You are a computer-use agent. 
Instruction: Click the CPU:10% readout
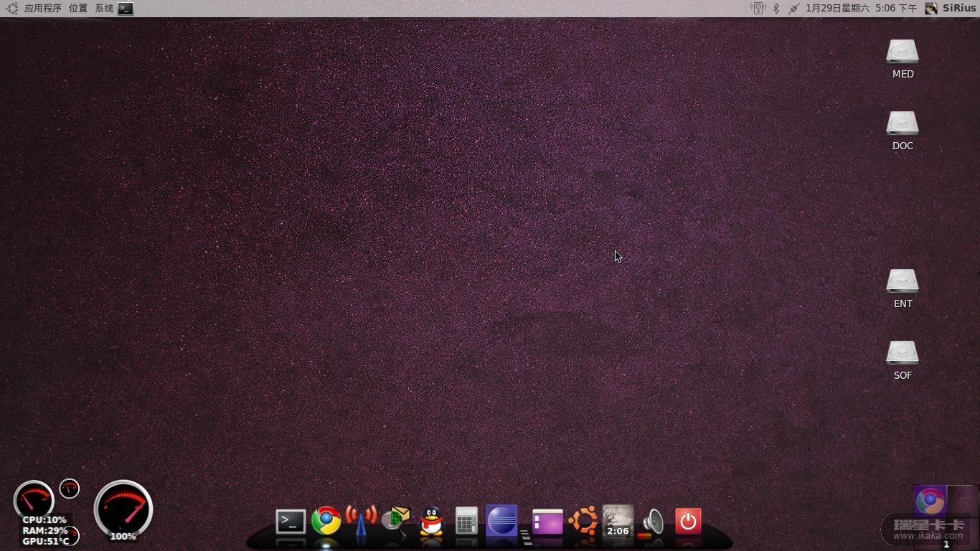click(x=44, y=520)
